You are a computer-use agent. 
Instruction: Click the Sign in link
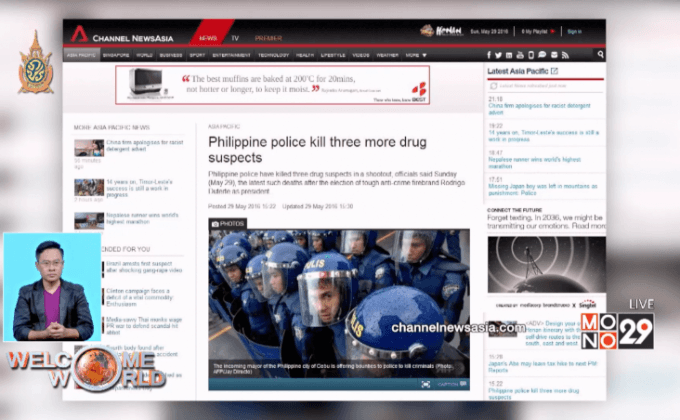point(574,31)
